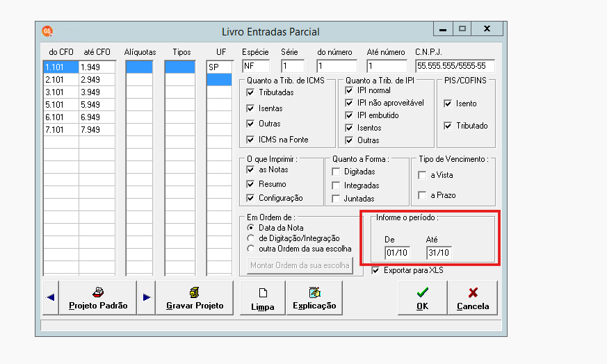Image resolution: width=607 pixels, height=364 pixels.
Task: Select outra Ordem da sua escolha
Action: tap(251, 249)
